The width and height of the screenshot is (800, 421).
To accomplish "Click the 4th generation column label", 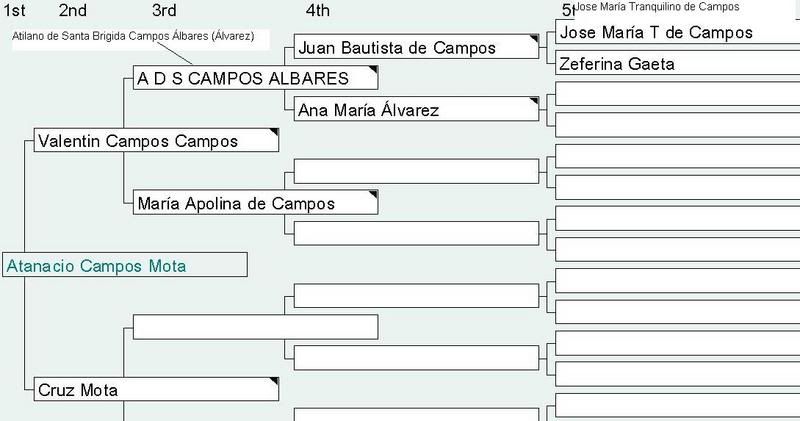I will click(317, 11).
